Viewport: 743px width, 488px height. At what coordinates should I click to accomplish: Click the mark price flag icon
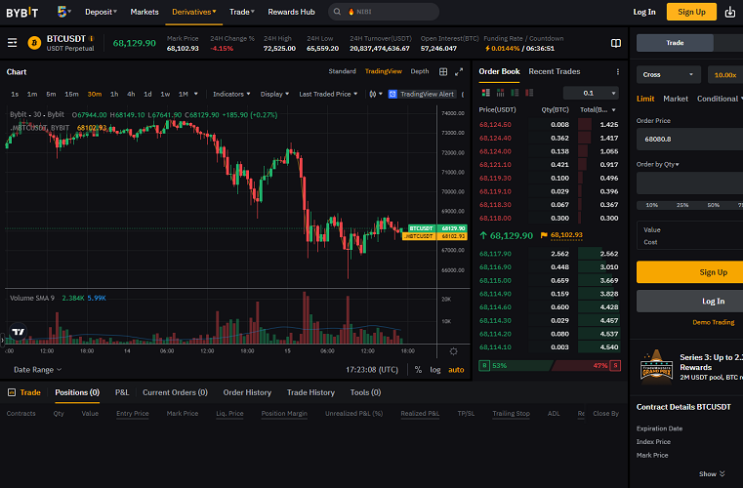click(x=544, y=235)
